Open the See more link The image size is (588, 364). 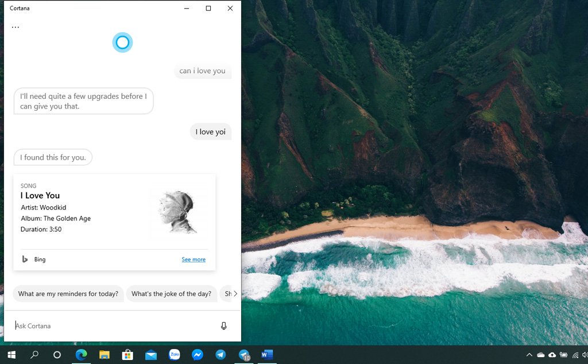click(194, 260)
